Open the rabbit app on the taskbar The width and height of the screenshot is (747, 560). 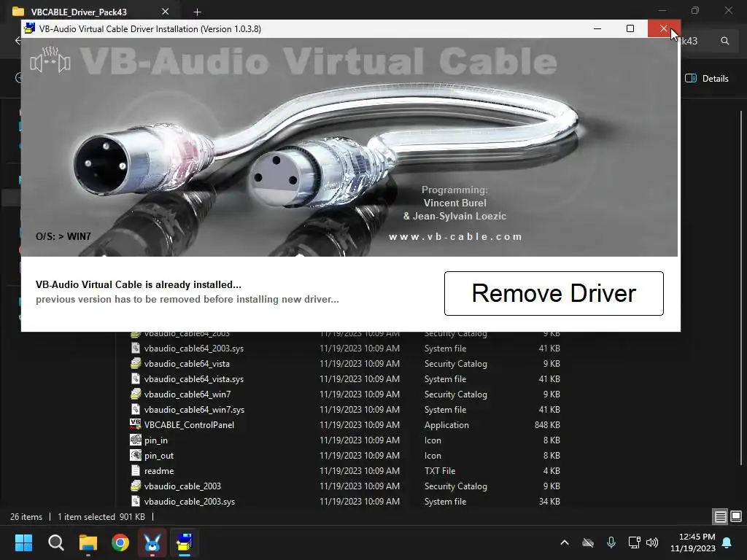[x=152, y=542]
